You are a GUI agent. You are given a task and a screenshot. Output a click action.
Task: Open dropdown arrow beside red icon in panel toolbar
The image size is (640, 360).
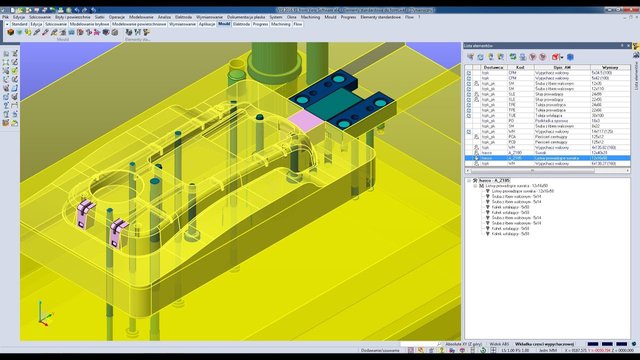click(x=562, y=58)
